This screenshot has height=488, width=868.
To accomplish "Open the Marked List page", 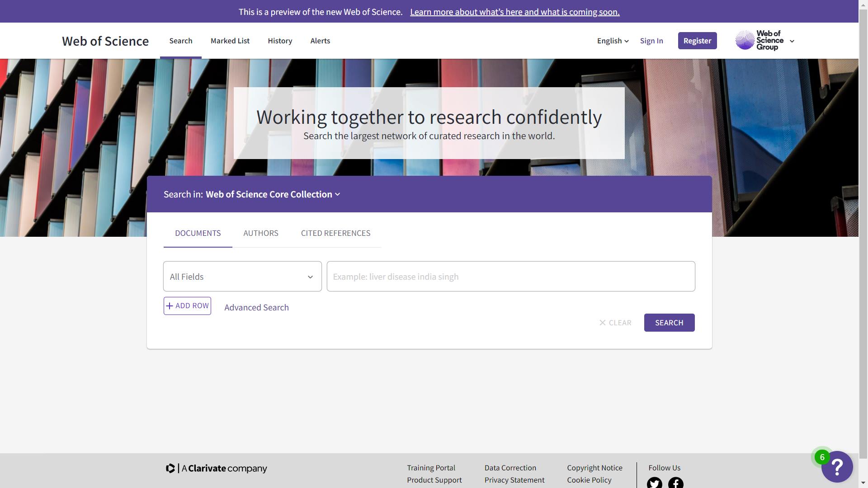I will coord(230,41).
